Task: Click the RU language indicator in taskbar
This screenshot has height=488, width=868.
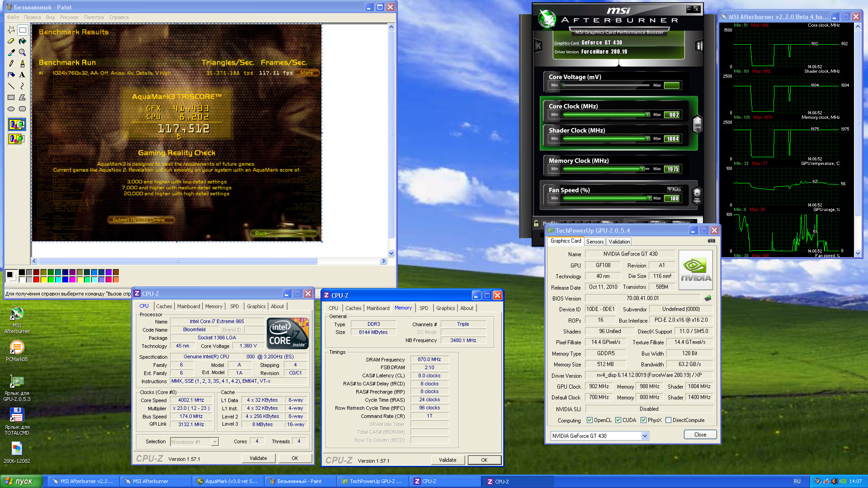Action: 797,481
